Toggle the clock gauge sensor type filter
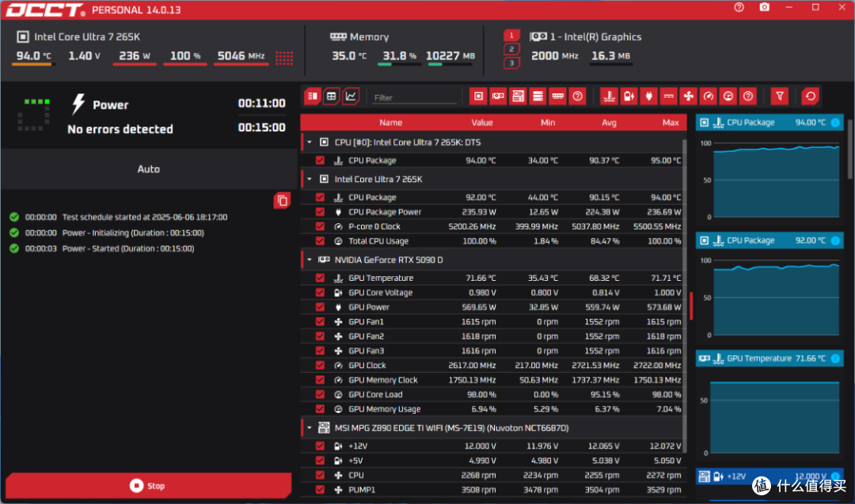This screenshot has height=504, width=855. tap(709, 97)
